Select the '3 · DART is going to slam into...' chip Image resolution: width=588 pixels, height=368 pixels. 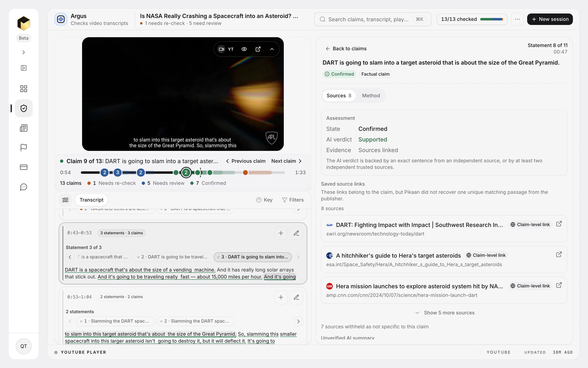[x=253, y=257]
